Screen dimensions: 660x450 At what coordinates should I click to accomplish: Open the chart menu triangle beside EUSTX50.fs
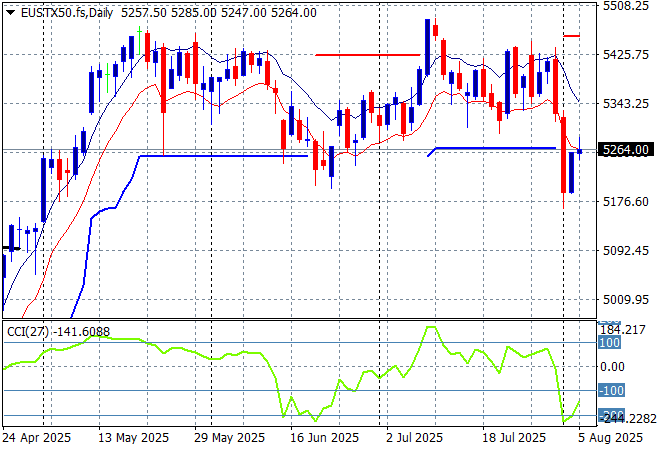11,13
